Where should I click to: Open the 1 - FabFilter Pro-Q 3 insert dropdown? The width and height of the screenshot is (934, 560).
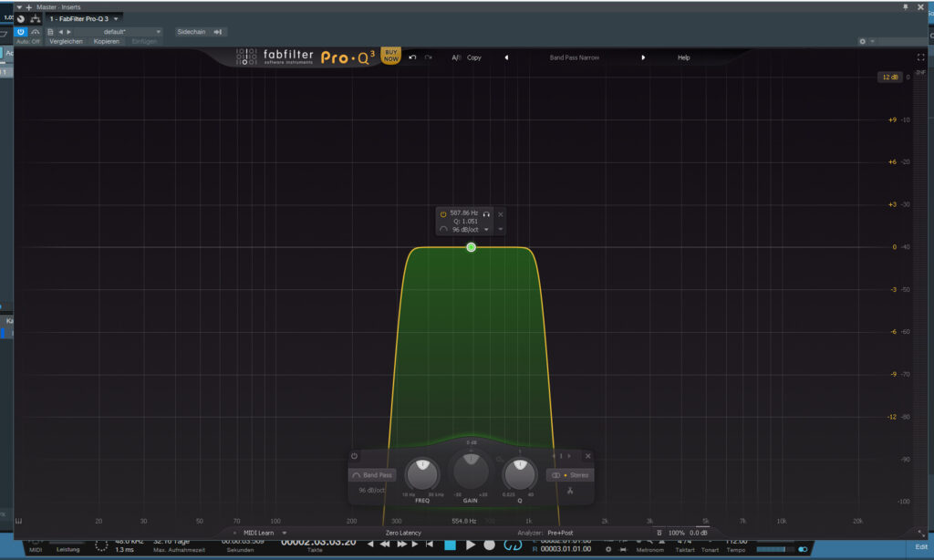84,18
